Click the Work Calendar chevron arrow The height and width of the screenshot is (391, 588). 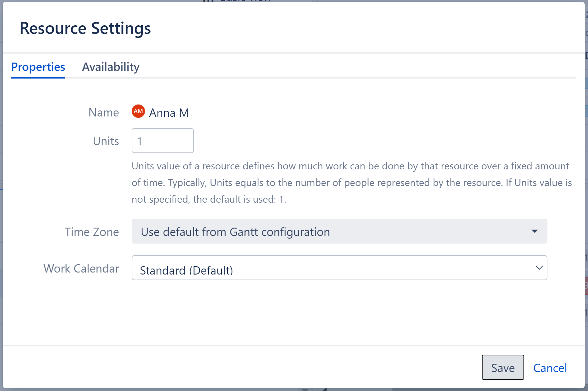click(539, 267)
